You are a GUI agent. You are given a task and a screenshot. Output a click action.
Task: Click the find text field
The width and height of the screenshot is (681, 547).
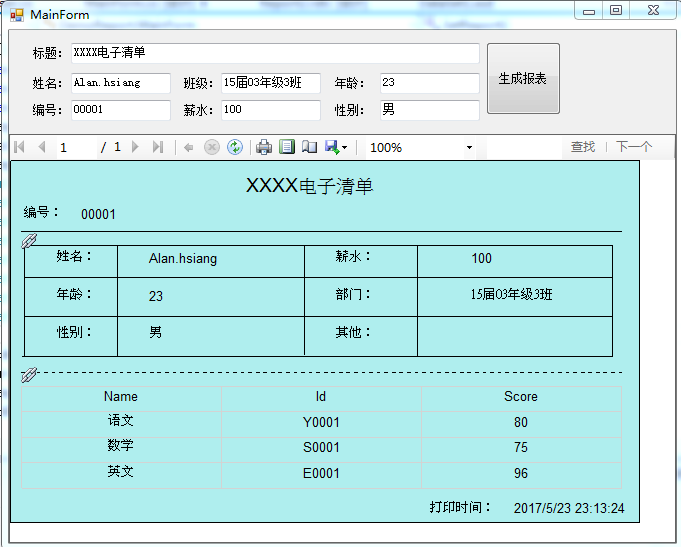(x=524, y=147)
